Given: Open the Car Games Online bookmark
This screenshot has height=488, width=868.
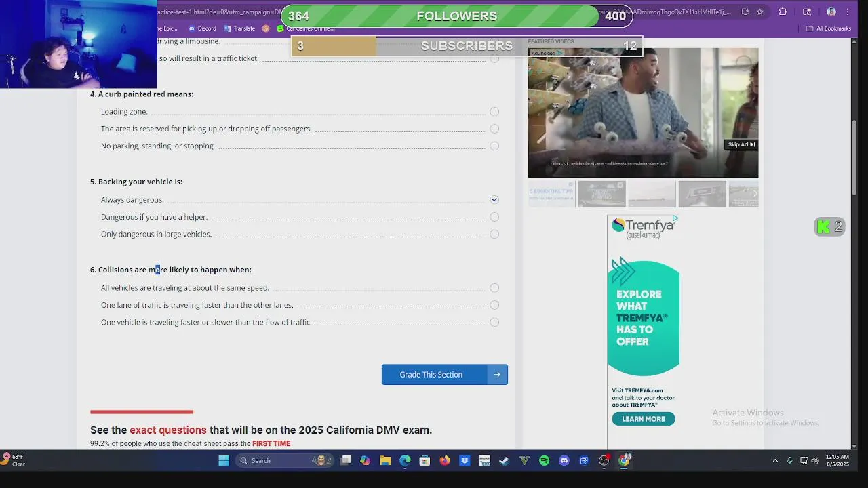Looking at the screenshot, I should click(x=306, y=28).
